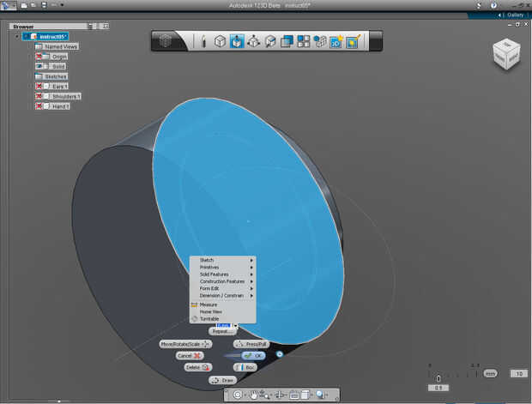
Task: Toggle visibility of Ears:1 component
Action: click(39, 86)
